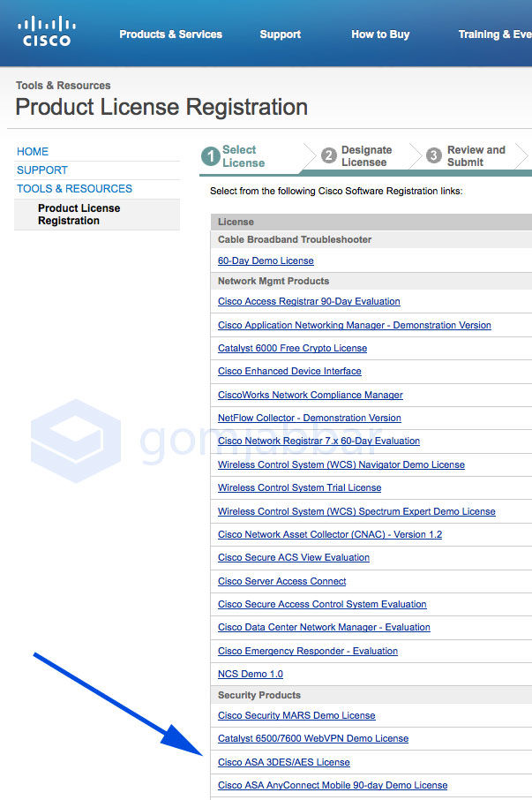The height and width of the screenshot is (800, 532).
Task: Click the Tools & Resources breadcrumb text
Action: [x=64, y=85]
